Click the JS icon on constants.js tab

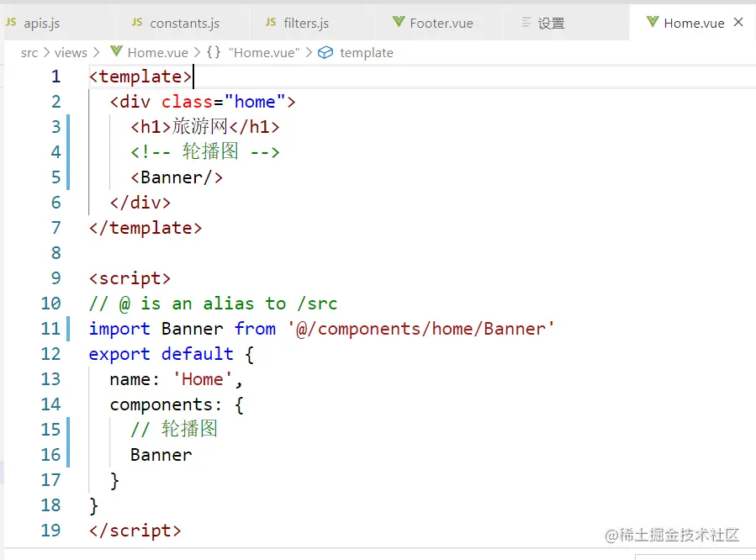pos(137,22)
